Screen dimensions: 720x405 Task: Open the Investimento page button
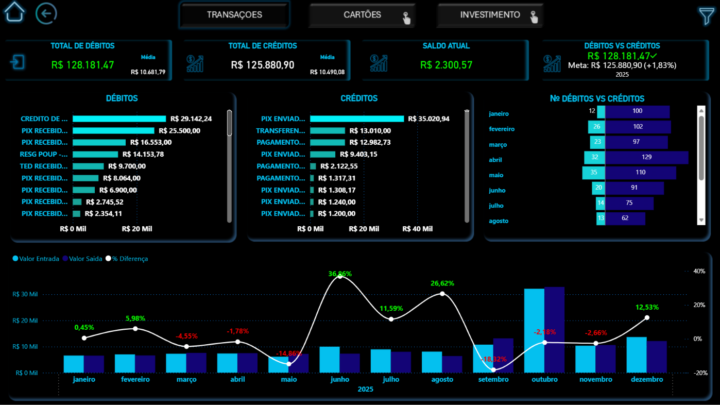pyautogui.click(x=490, y=15)
